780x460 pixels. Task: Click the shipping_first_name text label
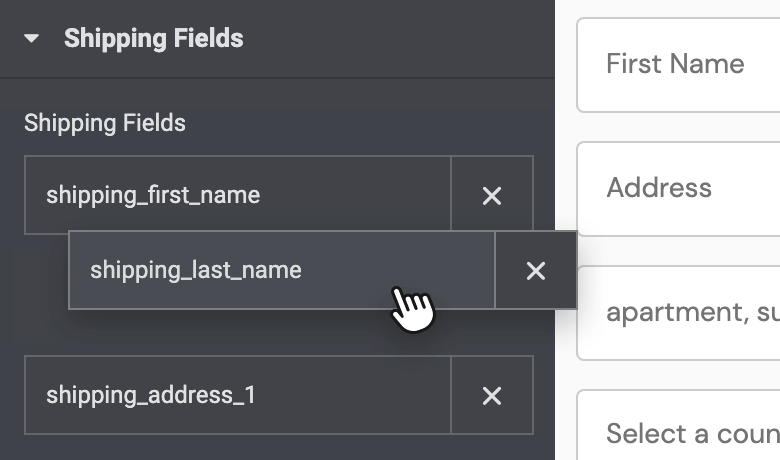click(x=153, y=195)
